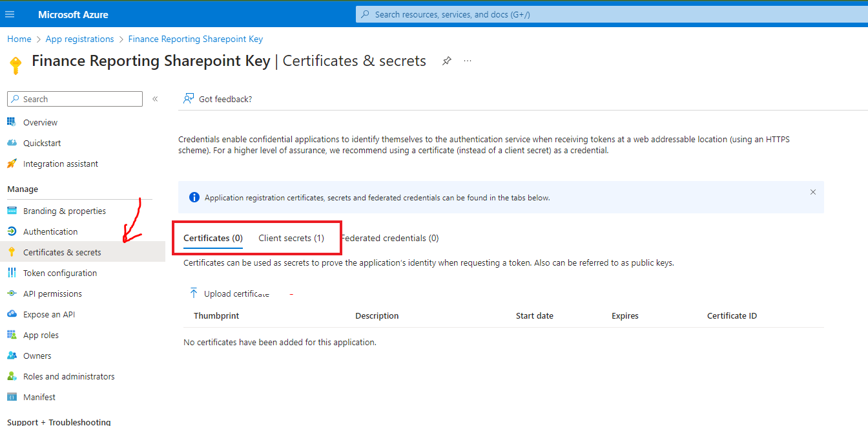Click the 'No certificates have been added' message
868x426 pixels.
[x=280, y=342]
